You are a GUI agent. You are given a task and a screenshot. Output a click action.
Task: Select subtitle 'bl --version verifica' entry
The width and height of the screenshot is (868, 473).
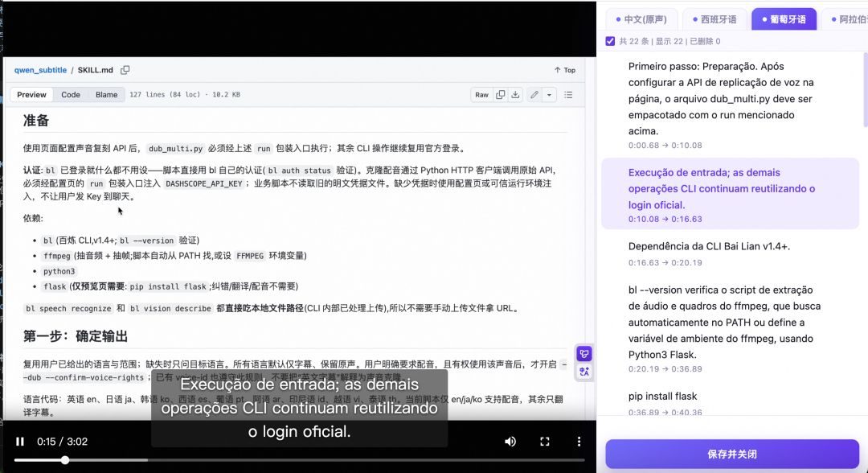(x=730, y=328)
